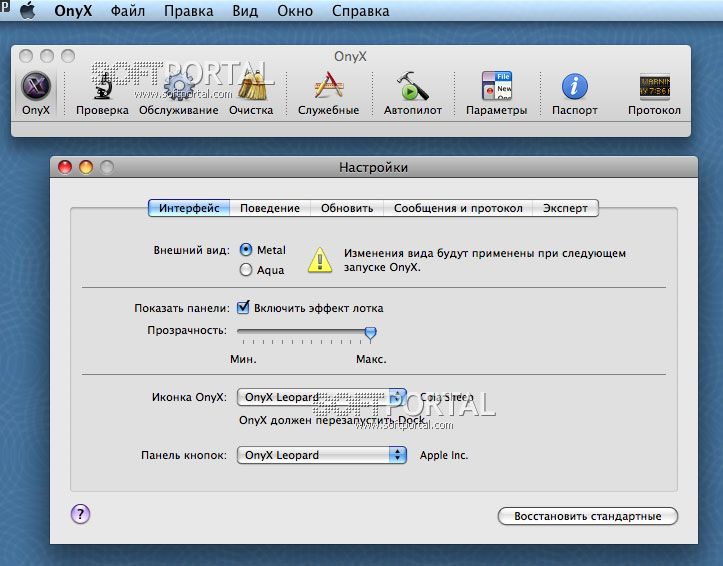The image size is (723, 566).
Task: Click Восстановить стандартные button
Action: click(x=588, y=516)
